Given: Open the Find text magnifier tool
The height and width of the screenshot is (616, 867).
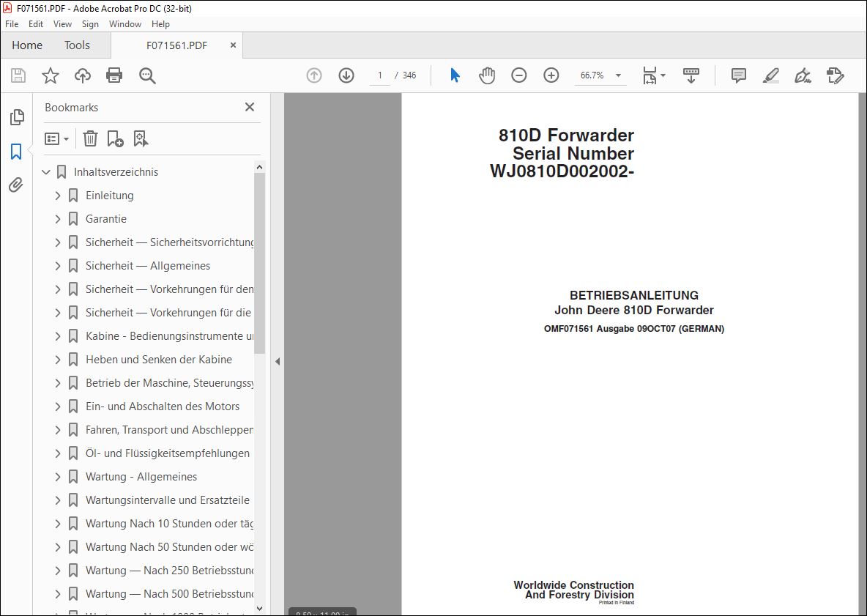Looking at the screenshot, I should click(x=147, y=75).
